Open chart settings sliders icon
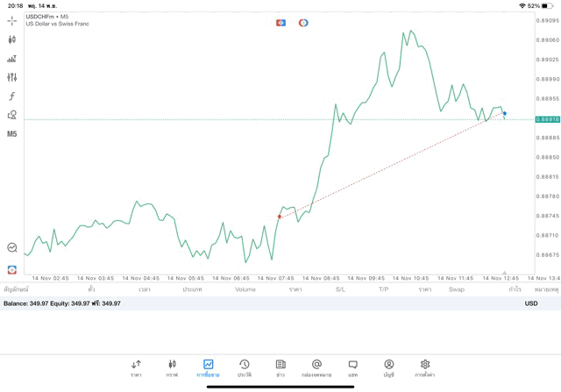Screen dimensions: 561x392 coord(11,77)
